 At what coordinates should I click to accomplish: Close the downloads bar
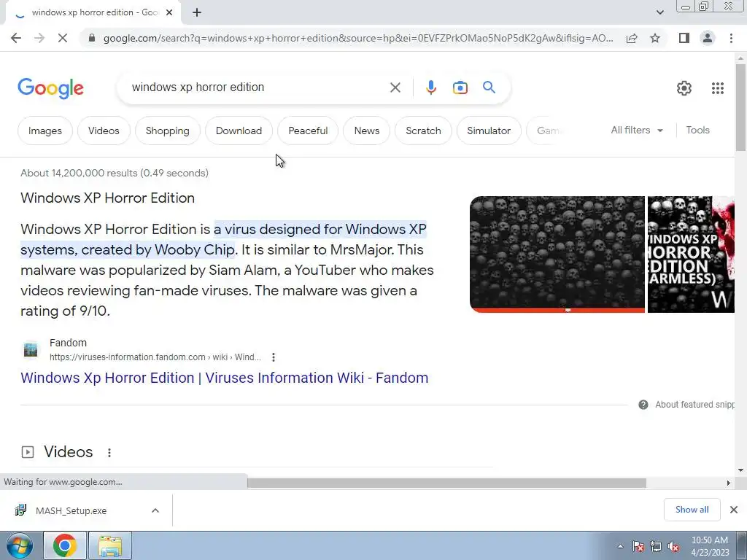(734, 510)
